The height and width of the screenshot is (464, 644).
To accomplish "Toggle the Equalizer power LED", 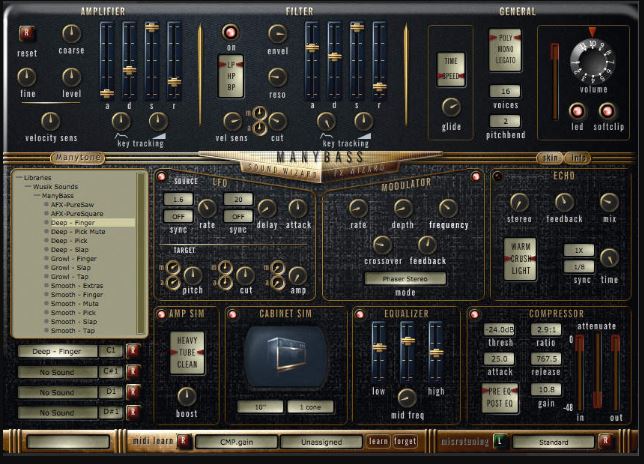I will 360,315.
